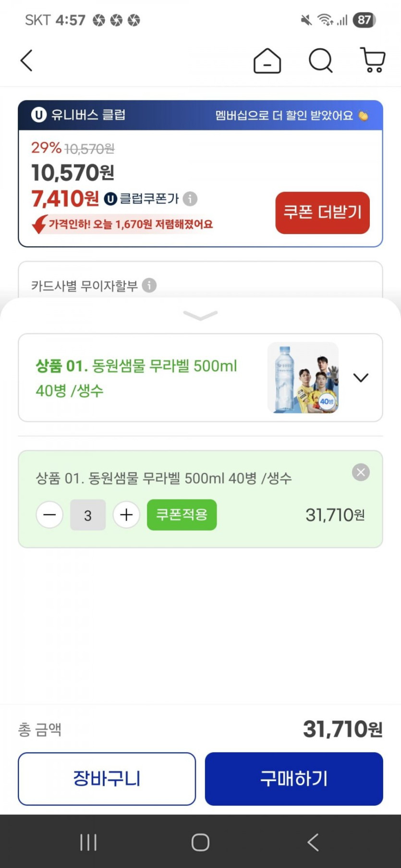Tap the water bottle product thumbnail
This screenshot has width=401, height=868.
tap(303, 378)
